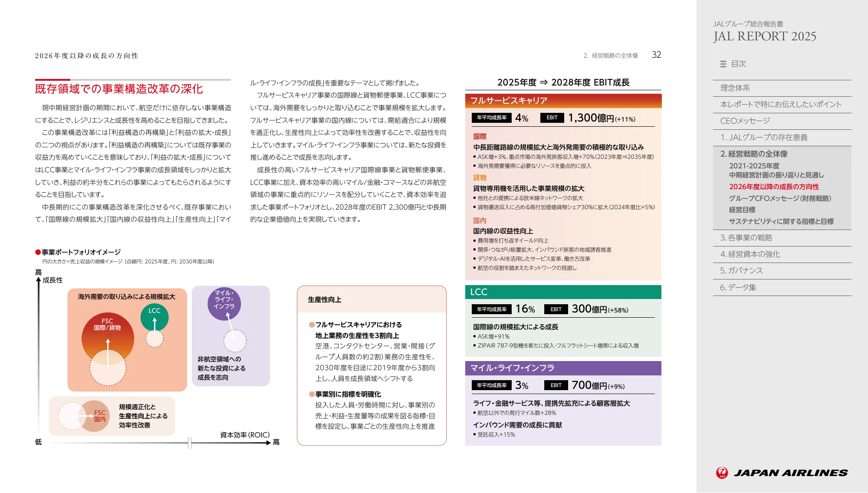Click the 700億円(+9%) EBIT value
This screenshot has height=493, width=868.
(598, 385)
